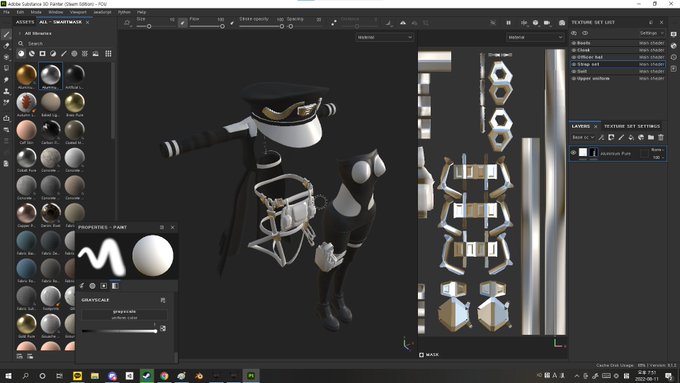
Task: Hide the Boots texture set
Action: (x=574, y=43)
